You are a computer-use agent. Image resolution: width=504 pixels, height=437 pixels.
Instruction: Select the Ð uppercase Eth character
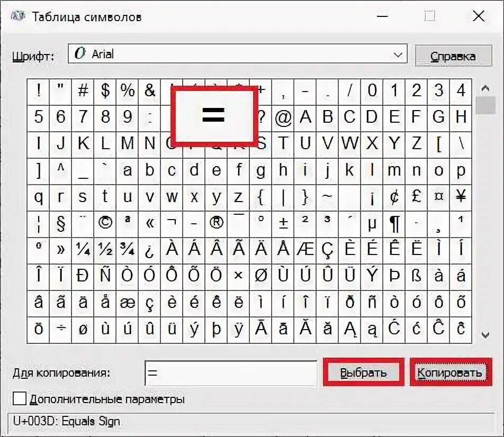(x=83, y=277)
